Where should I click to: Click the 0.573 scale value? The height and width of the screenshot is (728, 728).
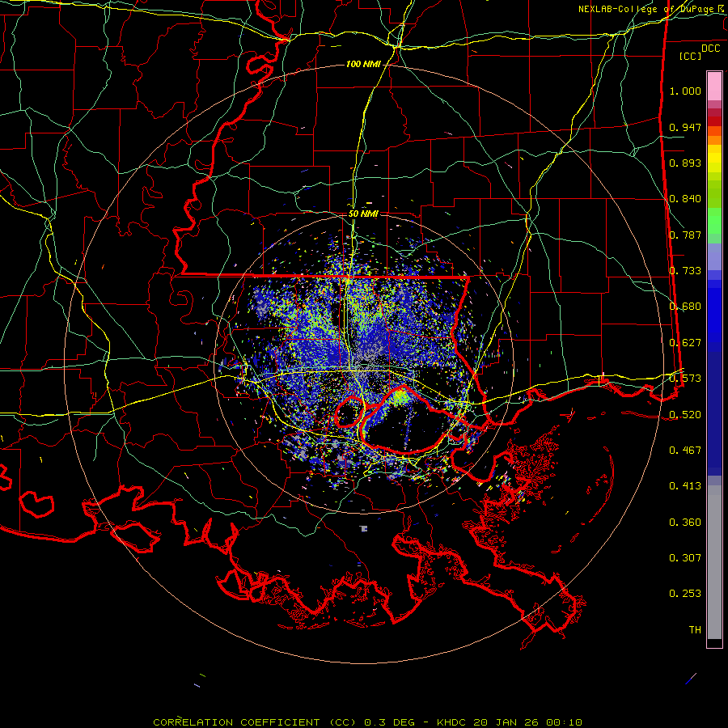(685, 379)
